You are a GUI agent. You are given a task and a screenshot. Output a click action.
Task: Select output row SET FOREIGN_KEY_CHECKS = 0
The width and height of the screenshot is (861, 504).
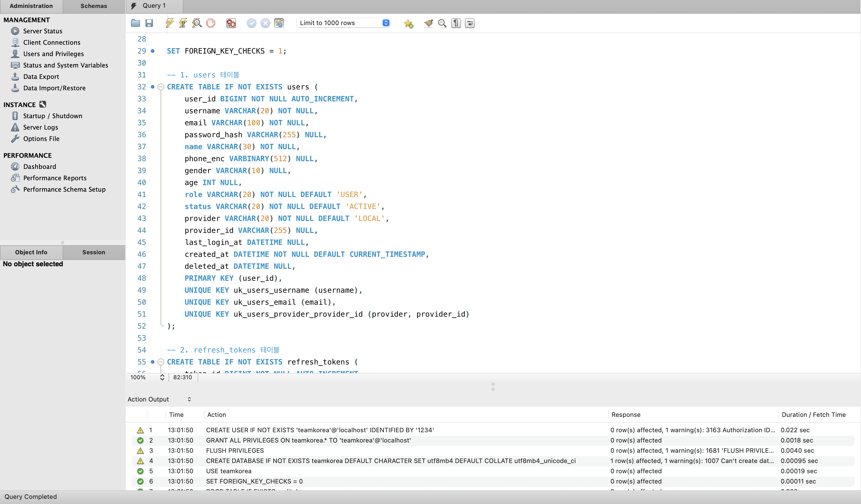[493, 481]
